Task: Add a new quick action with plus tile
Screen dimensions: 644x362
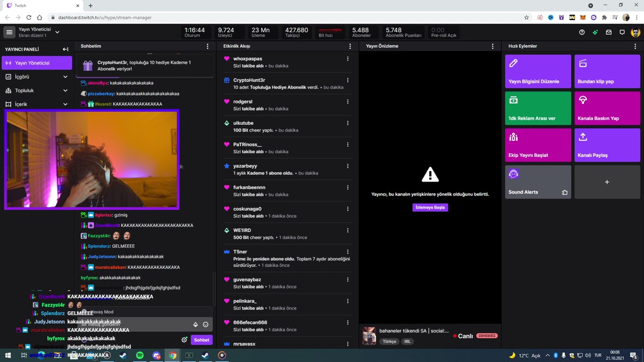Action: [607, 182]
